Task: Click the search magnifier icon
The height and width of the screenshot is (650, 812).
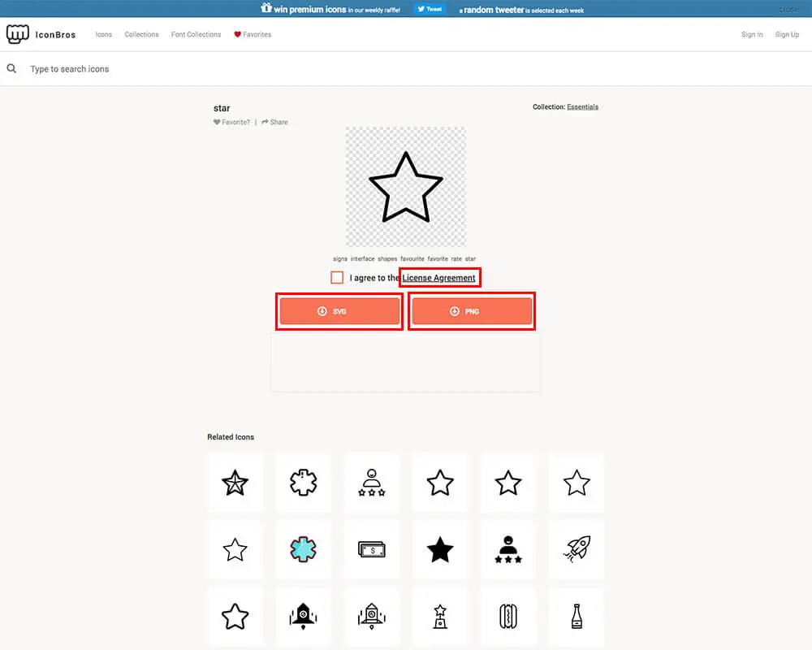Action: click(11, 68)
